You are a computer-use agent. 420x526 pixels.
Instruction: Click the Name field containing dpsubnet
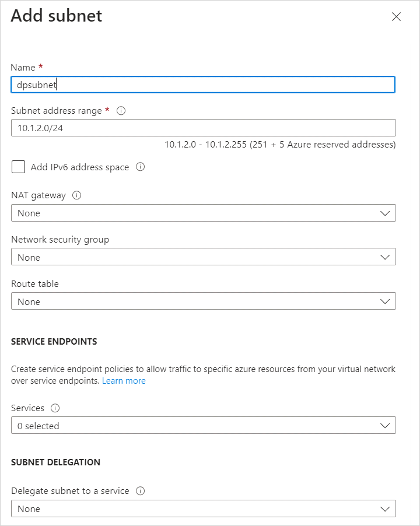point(203,85)
